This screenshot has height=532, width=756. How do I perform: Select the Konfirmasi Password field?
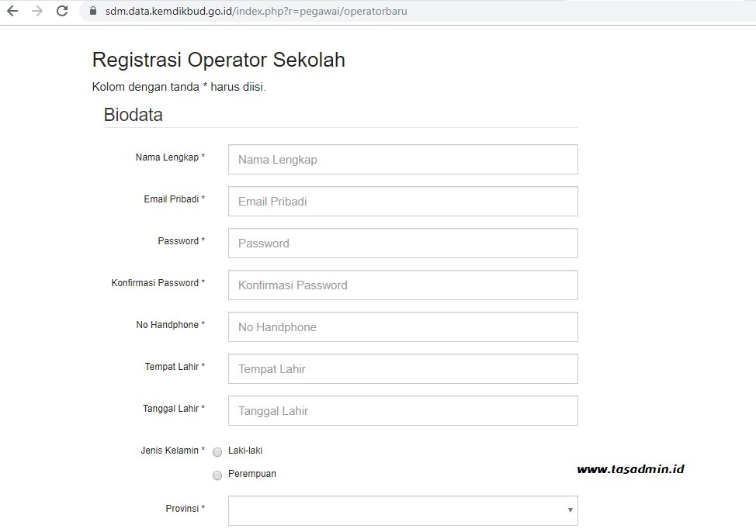click(402, 285)
